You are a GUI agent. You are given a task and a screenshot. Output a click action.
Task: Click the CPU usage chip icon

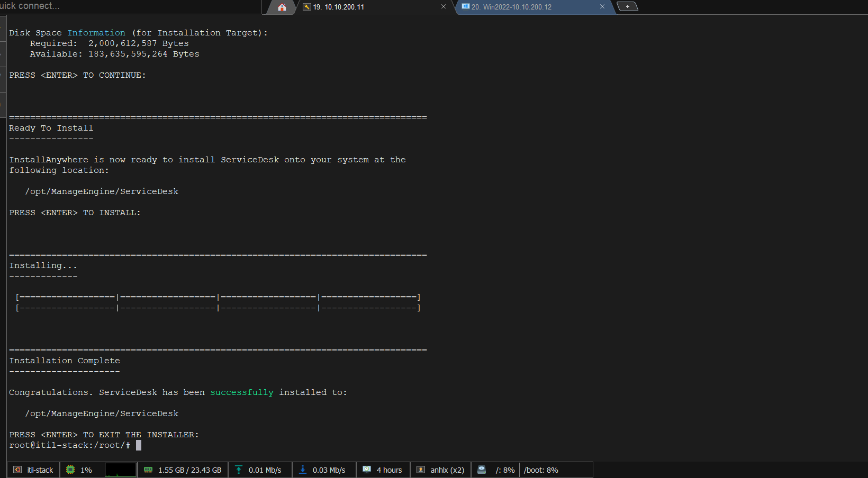pyautogui.click(x=70, y=470)
